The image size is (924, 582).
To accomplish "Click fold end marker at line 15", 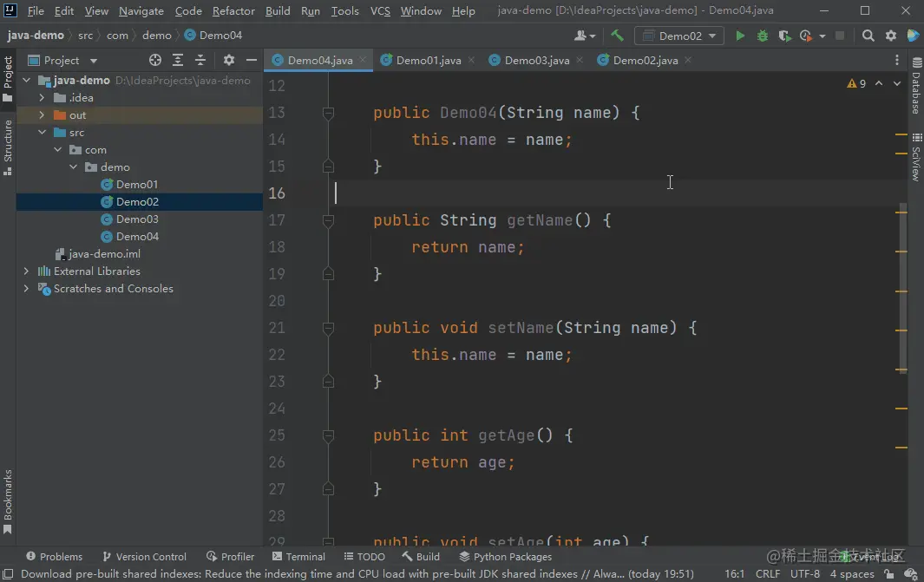I will coord(328,167).
